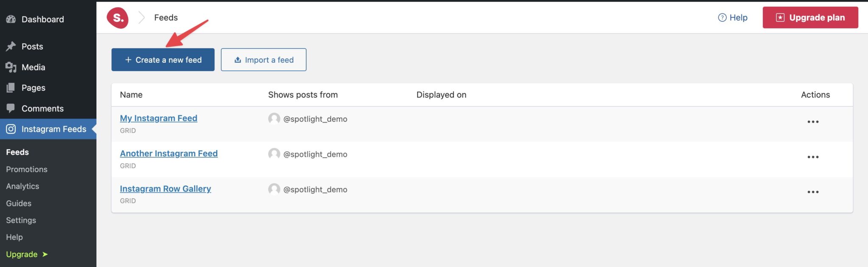Click the breadcrumb chevron before Feeds
This screenshot has height=267, width=868.
(142, 17)
